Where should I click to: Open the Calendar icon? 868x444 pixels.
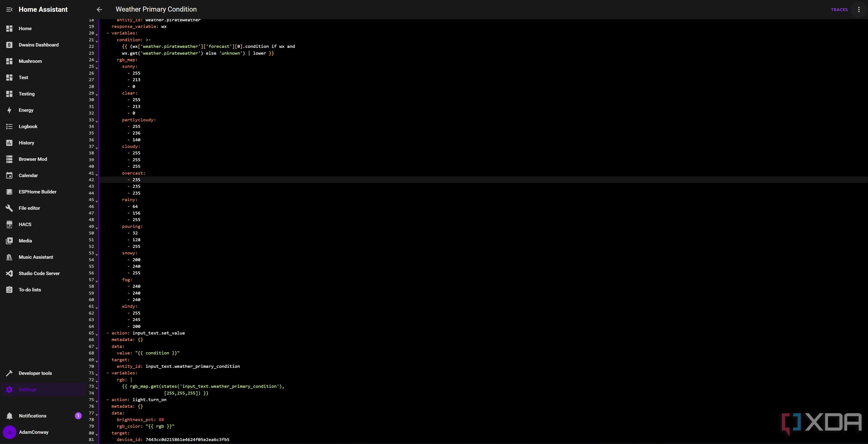(x=10, y=176)
